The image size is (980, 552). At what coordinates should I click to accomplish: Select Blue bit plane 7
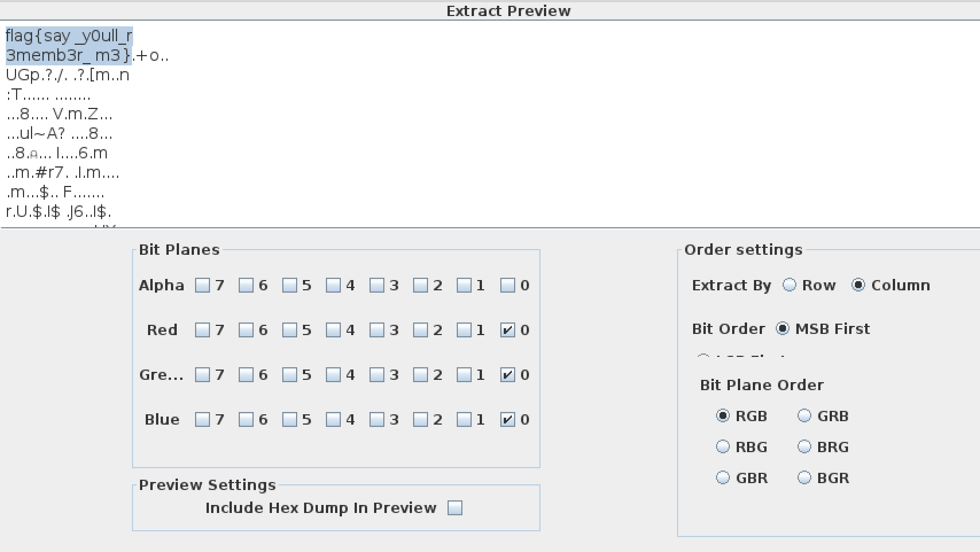click(203, 419)
